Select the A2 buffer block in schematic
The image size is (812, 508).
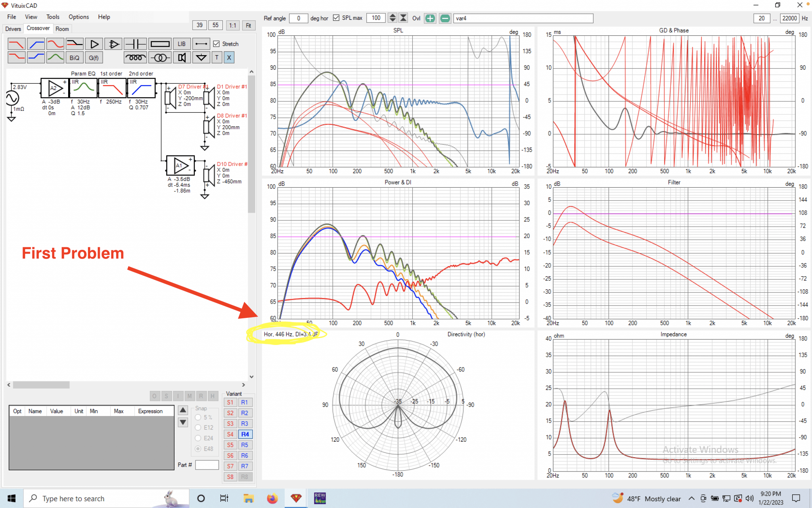click(x=55, y=88)
